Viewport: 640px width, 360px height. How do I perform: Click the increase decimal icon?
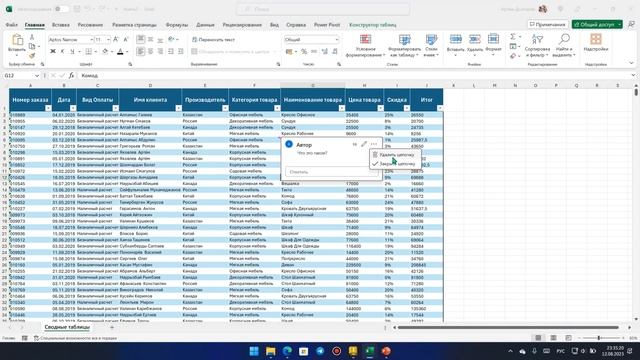point(324,51)
